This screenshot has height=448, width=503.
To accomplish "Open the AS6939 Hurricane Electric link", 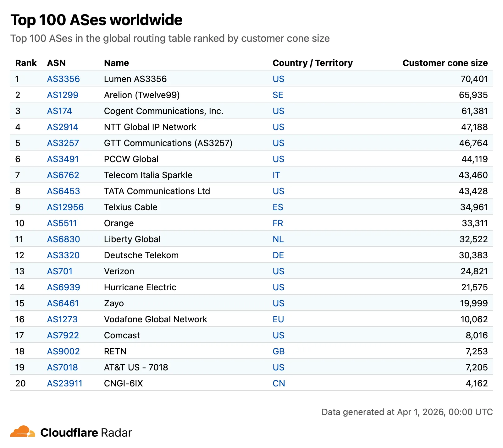I will click(x=63, y=287).
